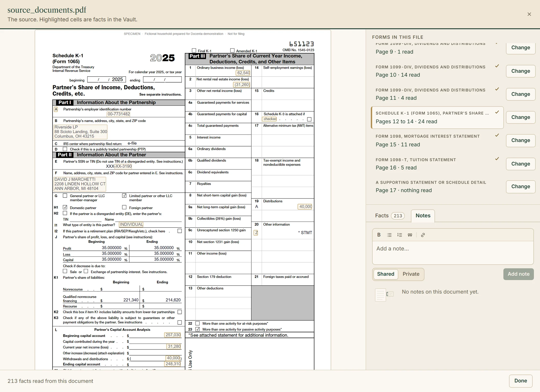Click the highlighted David J Marchetti address
540x392 pixels.
click(80, 184)
